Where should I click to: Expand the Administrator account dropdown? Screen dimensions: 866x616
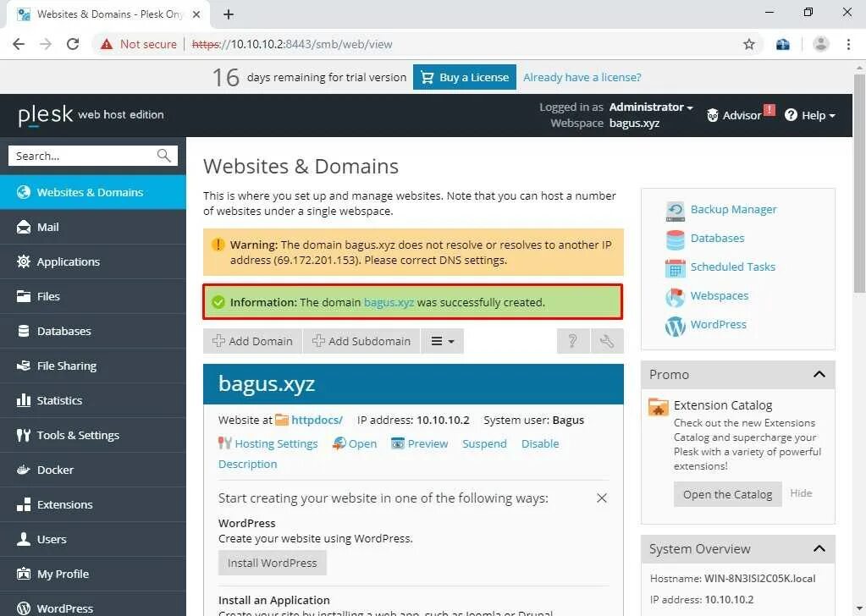pos(651,107)
